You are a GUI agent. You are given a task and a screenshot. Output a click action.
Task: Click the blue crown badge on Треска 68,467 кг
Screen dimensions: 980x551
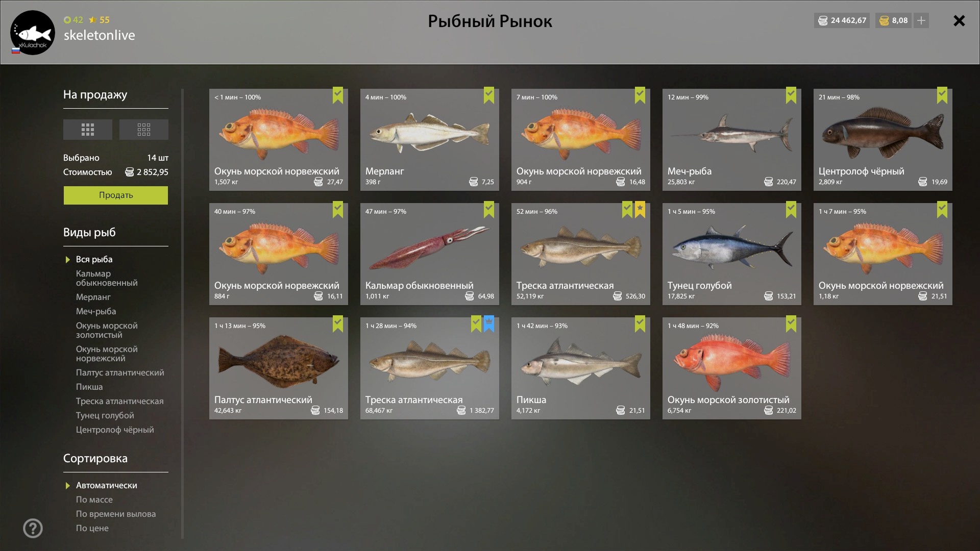(x=489, y=323)
